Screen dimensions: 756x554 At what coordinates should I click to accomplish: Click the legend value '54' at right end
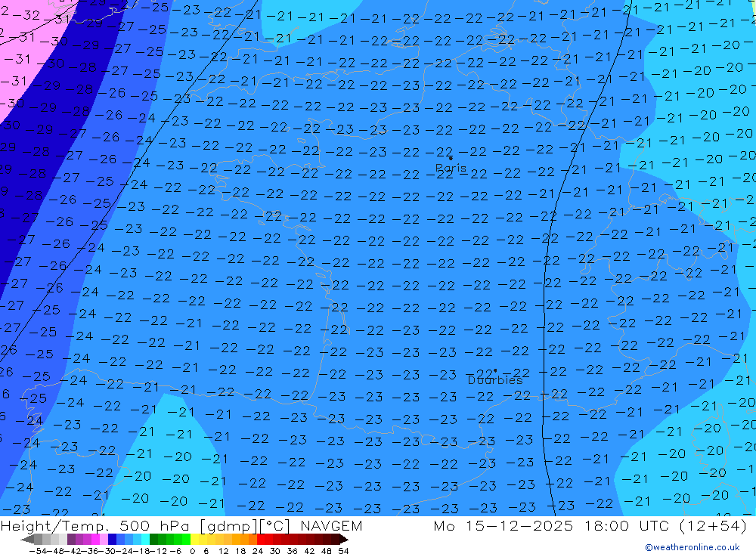343,551
